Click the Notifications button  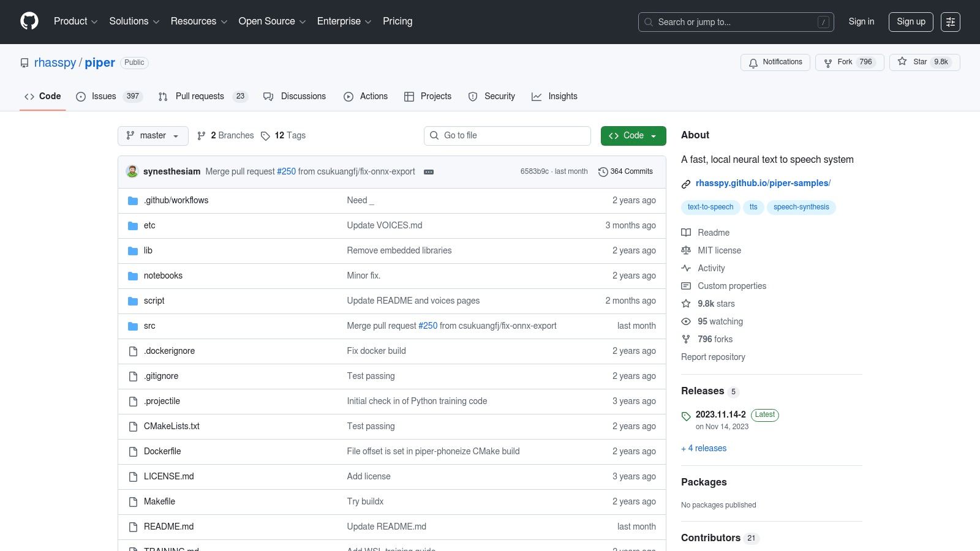pos(775,62)
